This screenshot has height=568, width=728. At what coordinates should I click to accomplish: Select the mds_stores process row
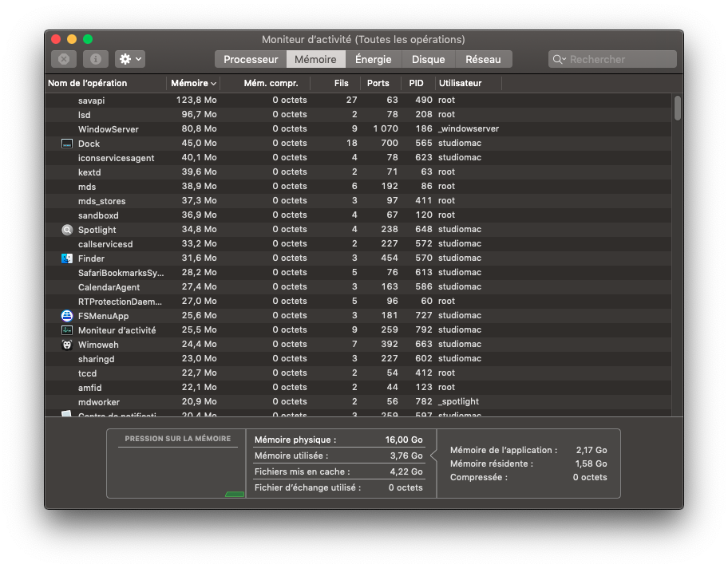pos(358,201)
